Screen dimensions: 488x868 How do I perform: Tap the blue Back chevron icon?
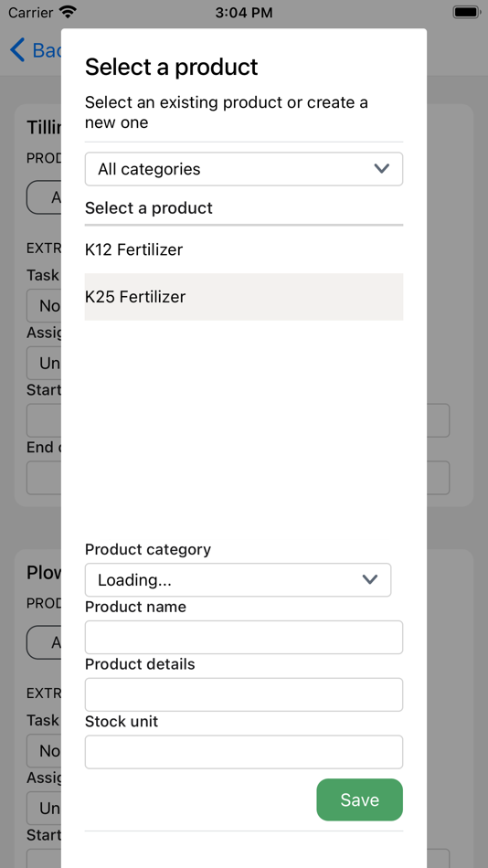[17, 50]
